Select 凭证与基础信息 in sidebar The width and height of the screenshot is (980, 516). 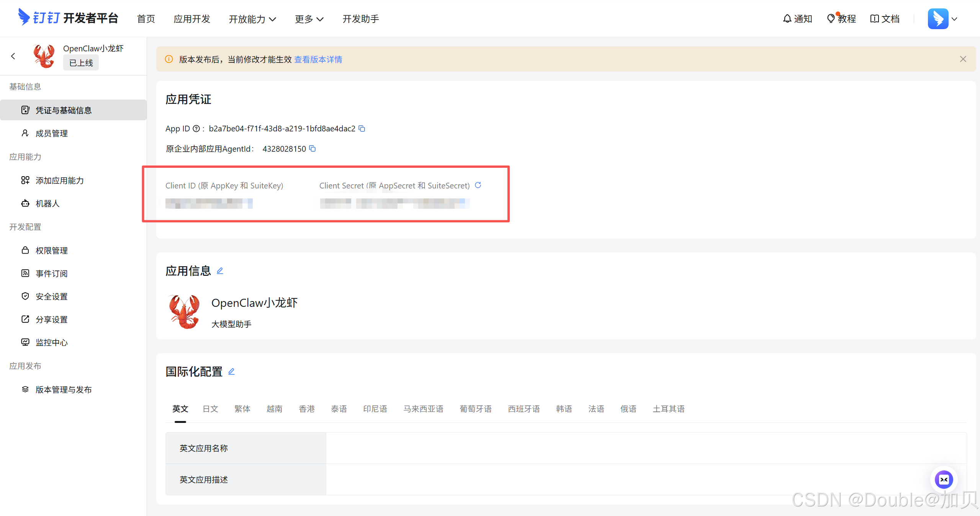[74, 110]
